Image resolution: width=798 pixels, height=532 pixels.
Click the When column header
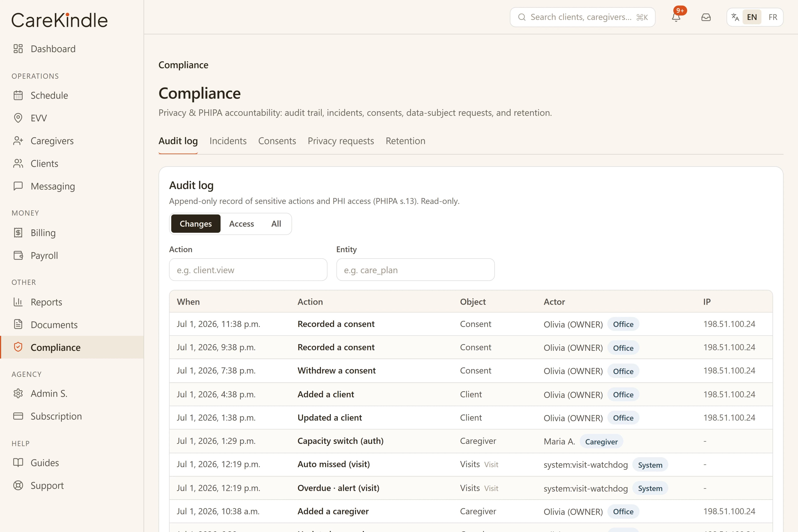coord(188,302)
